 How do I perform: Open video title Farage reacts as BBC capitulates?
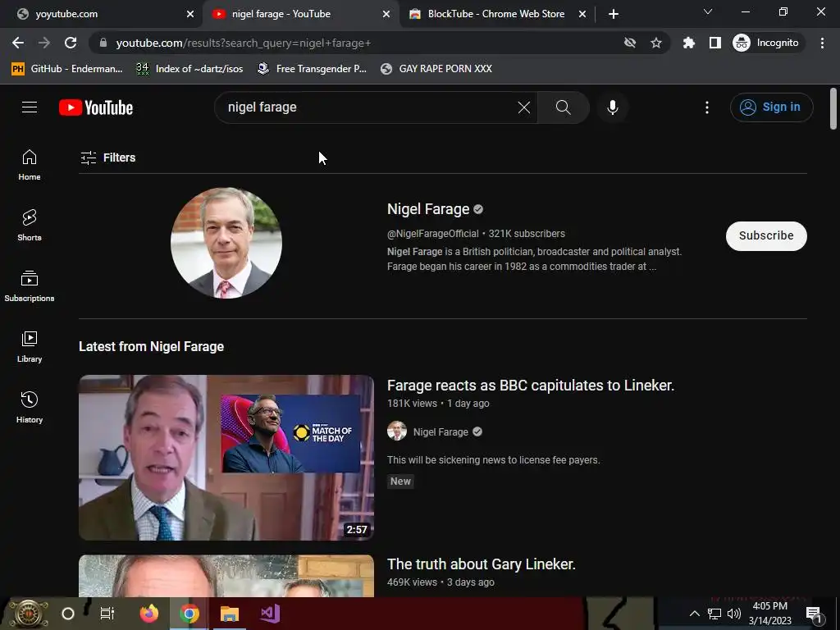(x=531, y=386)
